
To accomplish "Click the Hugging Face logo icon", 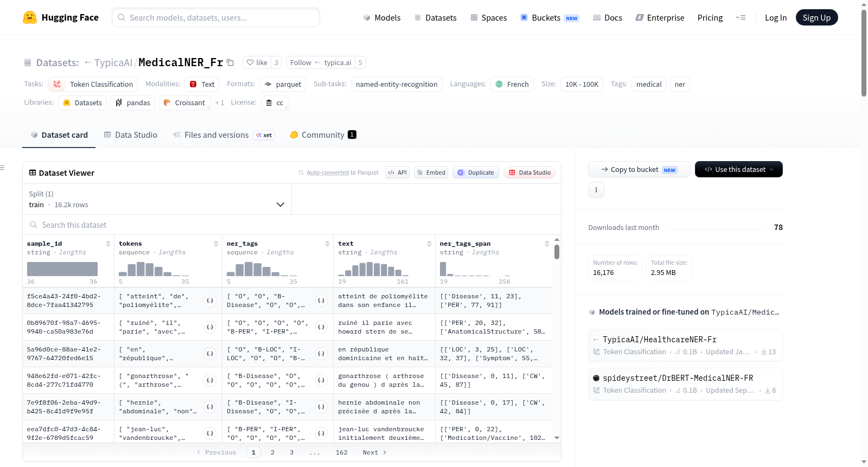I will (30, 17).
